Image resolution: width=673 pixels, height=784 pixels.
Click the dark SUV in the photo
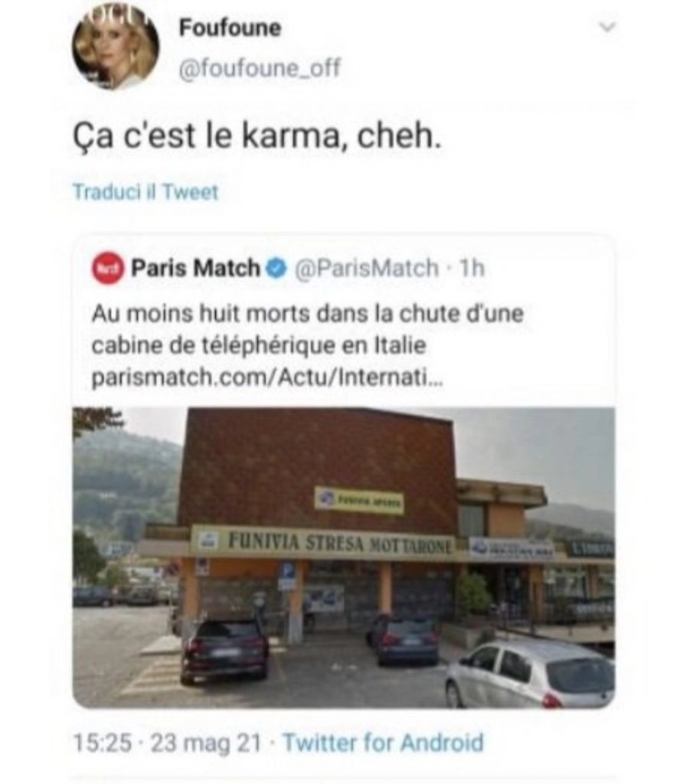pyautogui.click(x=224, y=649)
